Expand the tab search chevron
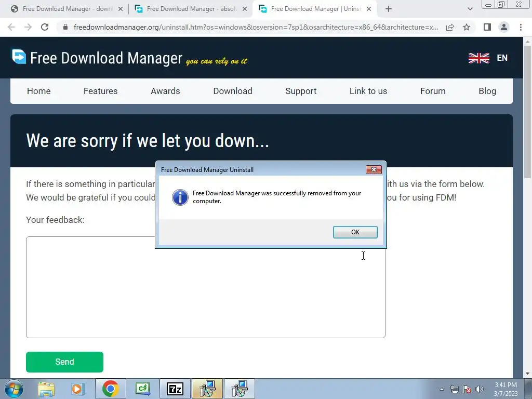Image resolution: width=532 pixels, height=399 pixels. click(x=470, y=9)
